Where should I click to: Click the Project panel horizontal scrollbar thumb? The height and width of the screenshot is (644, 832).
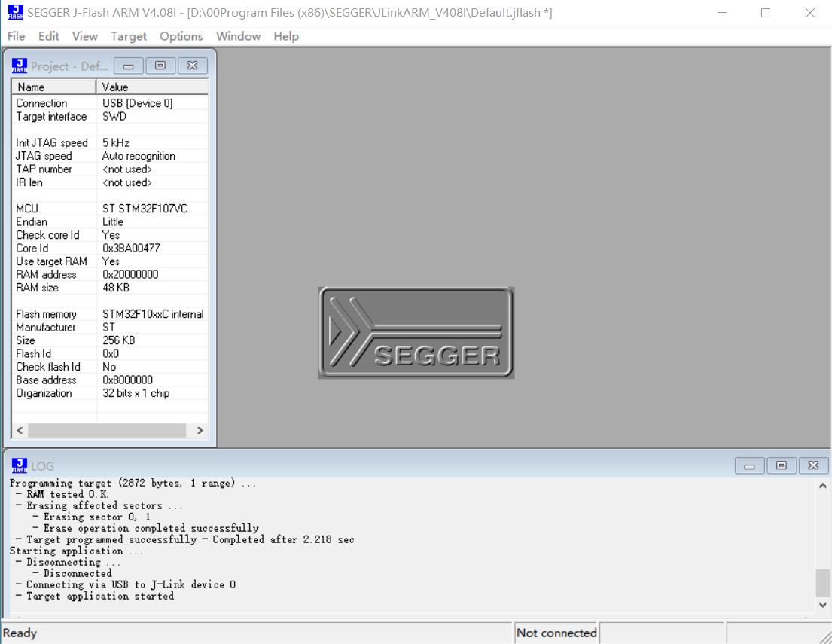(107, 430)
